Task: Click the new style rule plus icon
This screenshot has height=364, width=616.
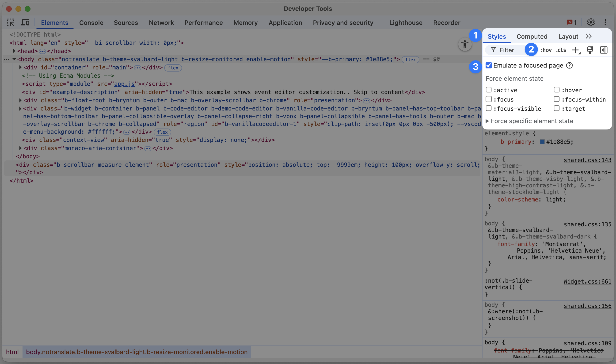Action: click(575, 50)
